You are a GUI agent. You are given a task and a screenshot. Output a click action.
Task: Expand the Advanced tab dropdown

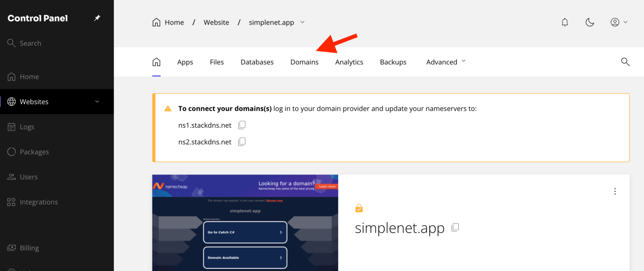point(445,62)
